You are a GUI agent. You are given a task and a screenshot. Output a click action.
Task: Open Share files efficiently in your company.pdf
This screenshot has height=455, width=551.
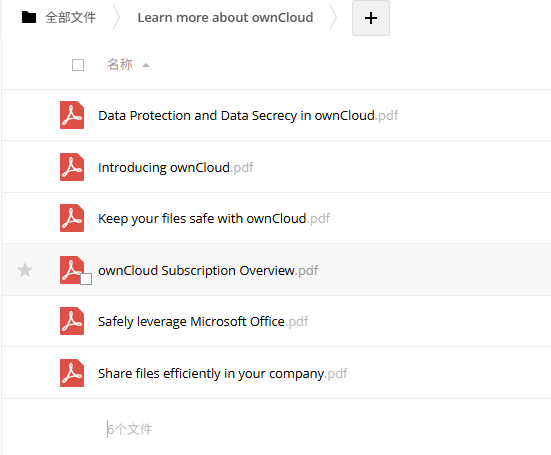(x=222, y=373)
